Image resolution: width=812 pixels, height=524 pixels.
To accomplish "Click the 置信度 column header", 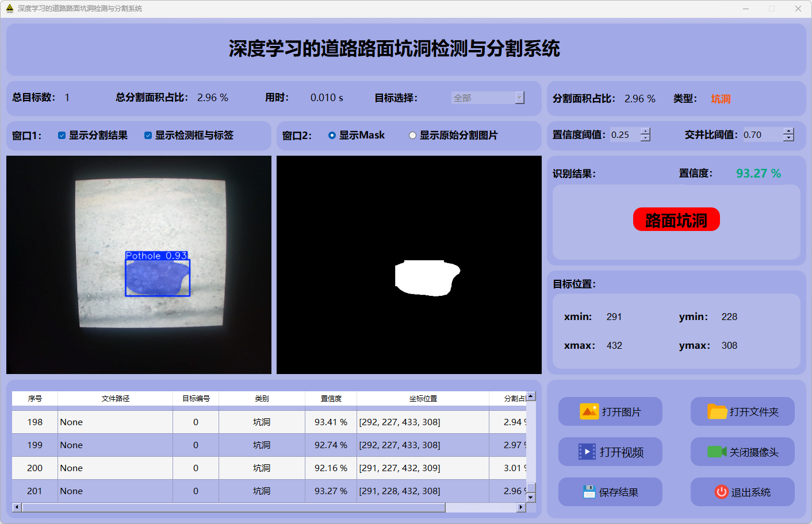I will [331, 398].
